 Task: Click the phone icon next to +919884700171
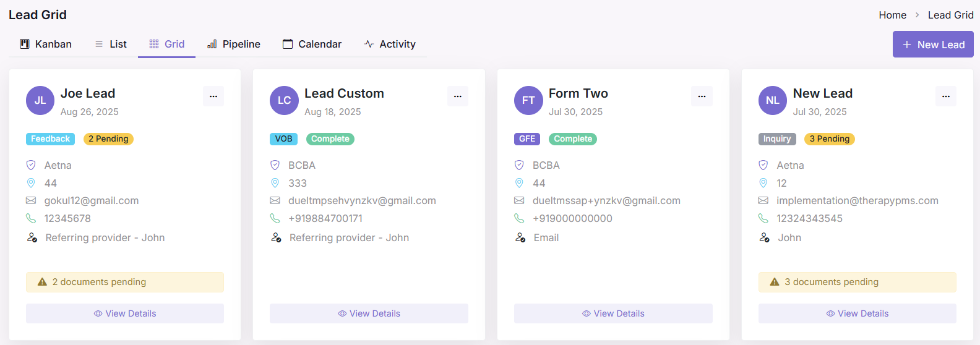point(275,218)
